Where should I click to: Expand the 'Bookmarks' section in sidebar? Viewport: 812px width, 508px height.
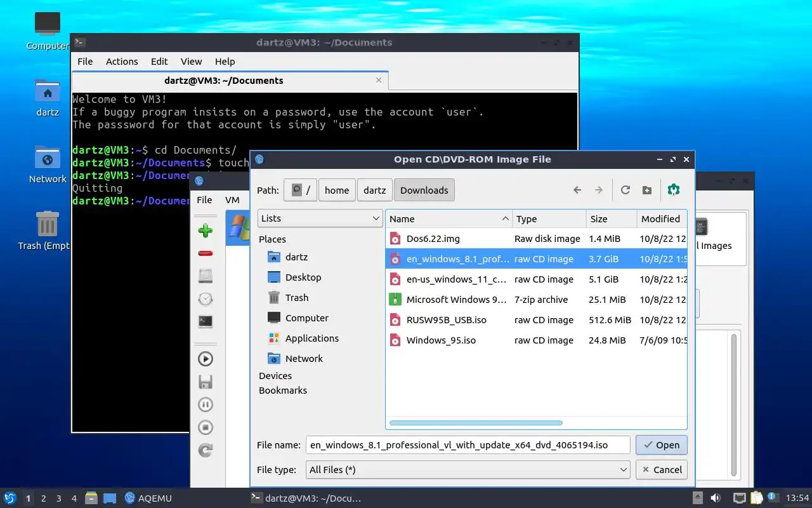pyautogui.click(x=283, y=391)
